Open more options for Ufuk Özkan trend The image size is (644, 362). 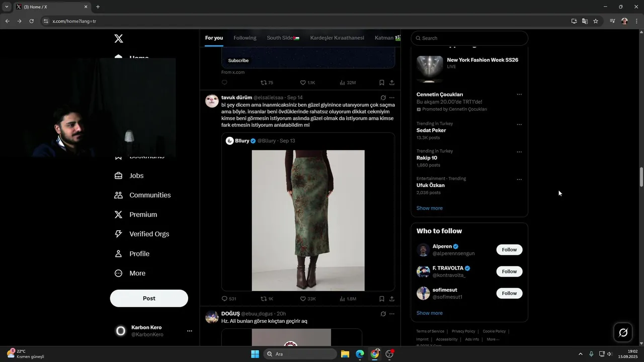coord(519,179)
